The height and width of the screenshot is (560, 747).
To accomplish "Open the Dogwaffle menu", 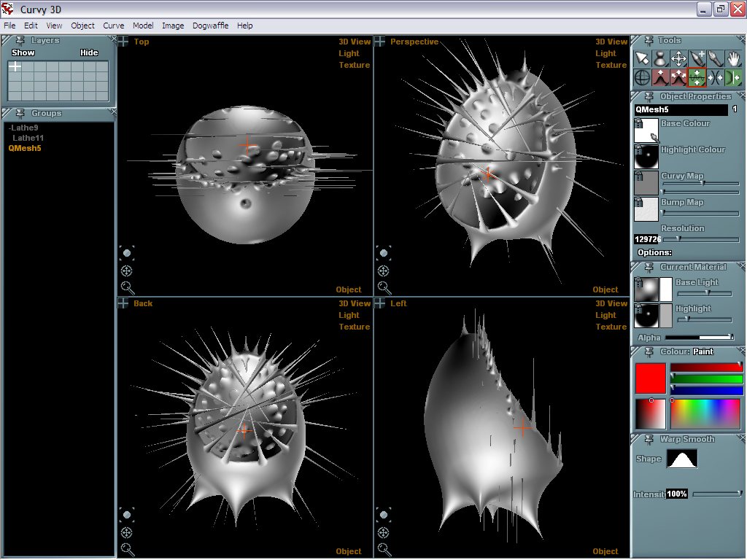I will click(210, 26).
